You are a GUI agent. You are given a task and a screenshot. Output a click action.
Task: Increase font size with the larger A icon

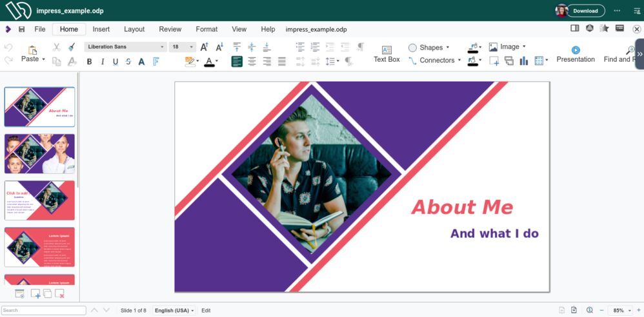tap(204, 47)
